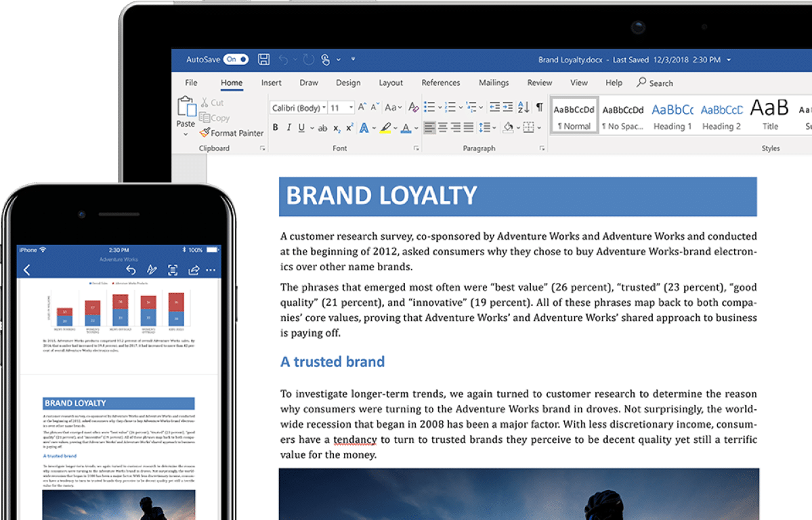The image size is (812, 520).
Task: Turn off the AutoSave switch
Action: click(x=236, y=60)
